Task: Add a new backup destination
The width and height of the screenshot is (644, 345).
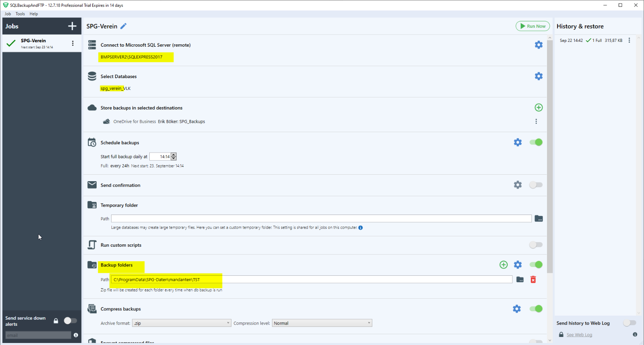Action: [x=539, y=107]
